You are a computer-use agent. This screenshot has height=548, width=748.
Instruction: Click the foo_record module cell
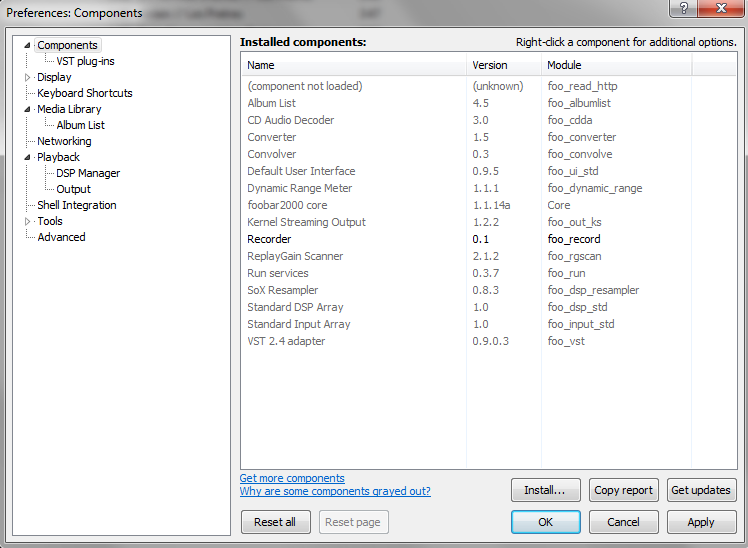[x=574, y=239]
